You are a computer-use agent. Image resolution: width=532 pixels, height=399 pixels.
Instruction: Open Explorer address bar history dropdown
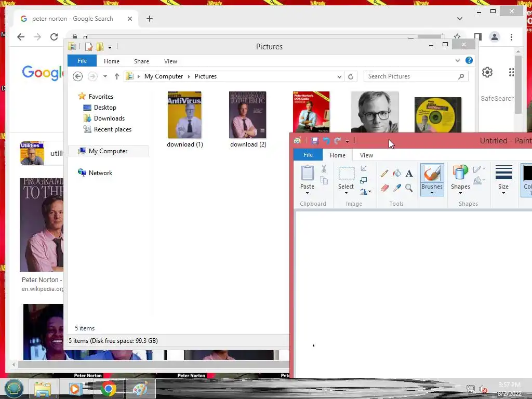pos(339,76)
